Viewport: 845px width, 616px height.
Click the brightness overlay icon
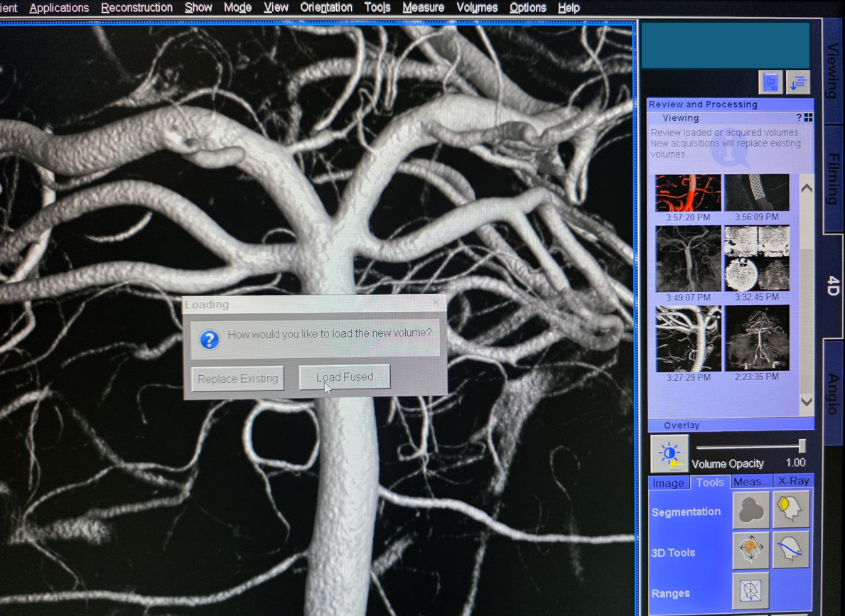click(669, 454)
